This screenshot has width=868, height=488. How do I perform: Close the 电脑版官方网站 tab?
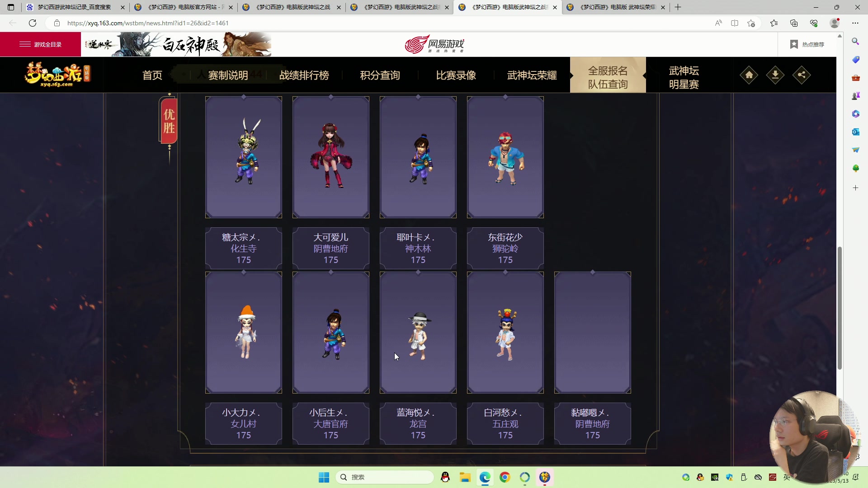(231, 7)
